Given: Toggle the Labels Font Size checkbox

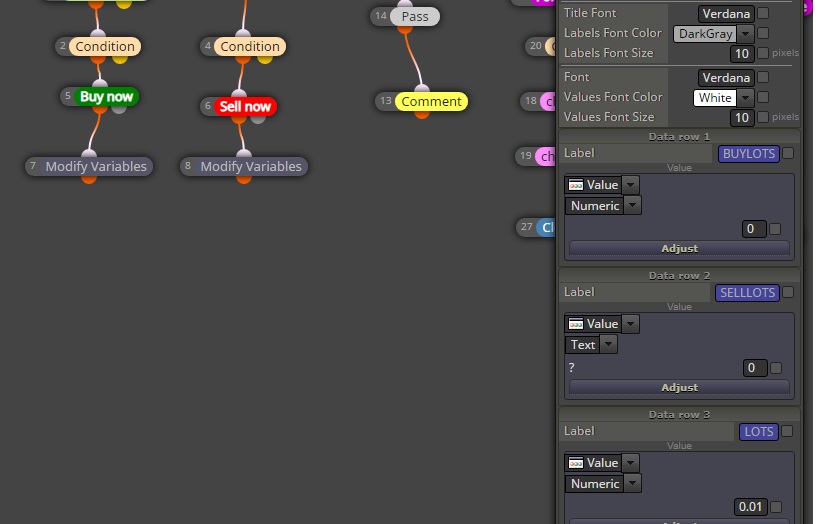Looking at the screenshot, I should (x=763, y=53).
